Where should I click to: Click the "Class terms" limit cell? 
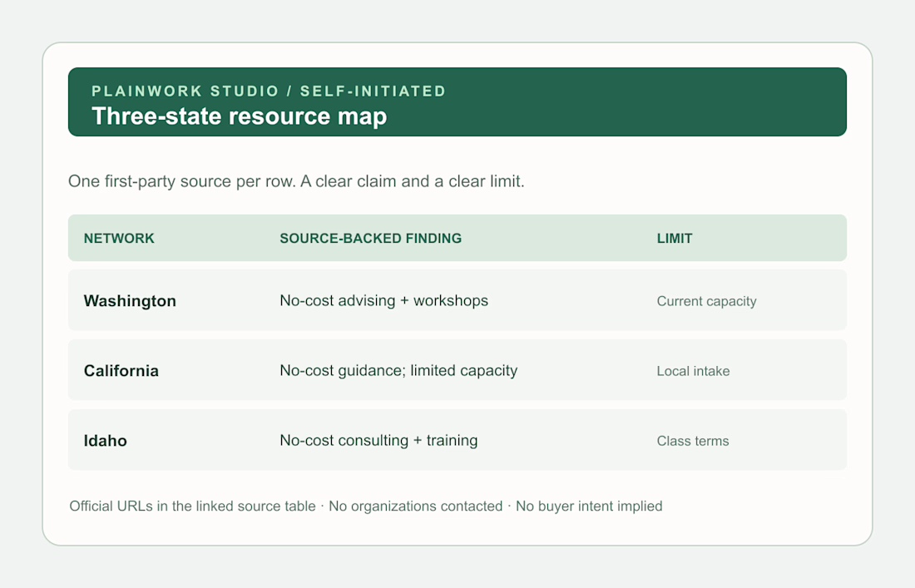(x=693, y=441)
